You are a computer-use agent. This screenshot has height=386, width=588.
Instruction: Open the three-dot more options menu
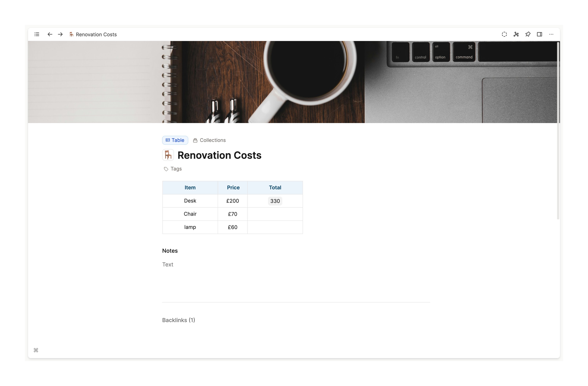[551, 34]
